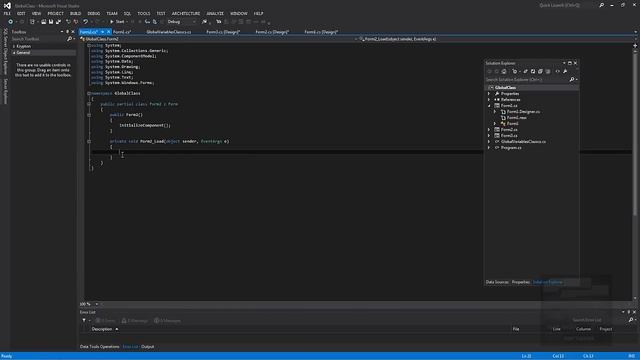Click the Save All toolbar icon

point(58,22)
